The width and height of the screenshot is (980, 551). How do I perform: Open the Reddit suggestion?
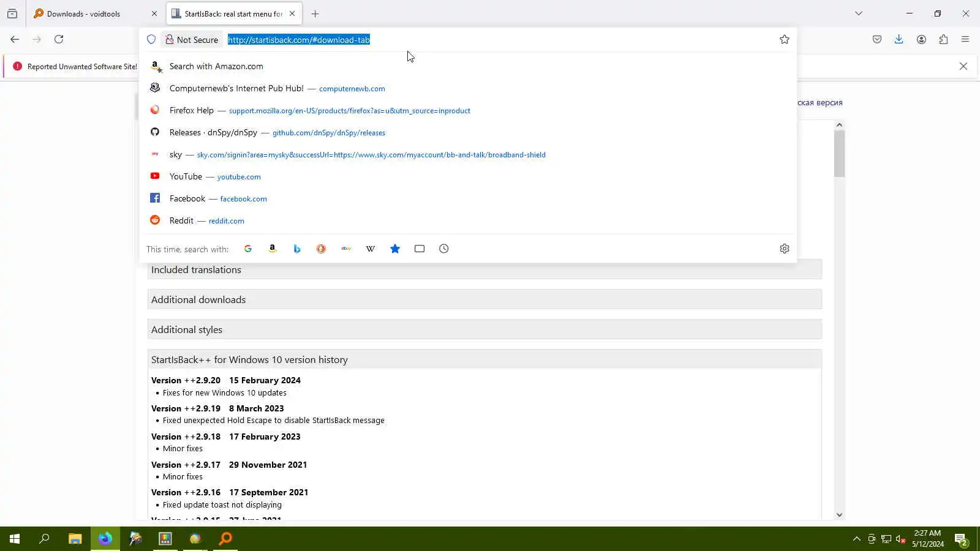coord(468,220)
